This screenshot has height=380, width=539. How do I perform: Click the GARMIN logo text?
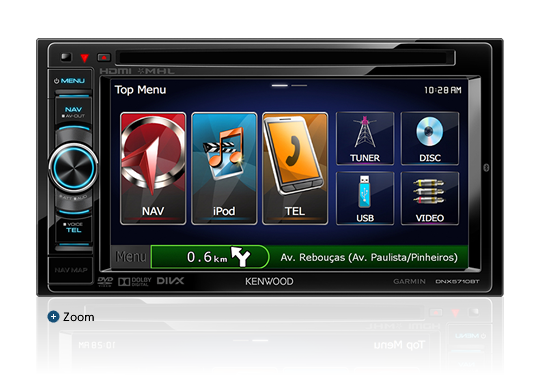(x=409, y=281)
